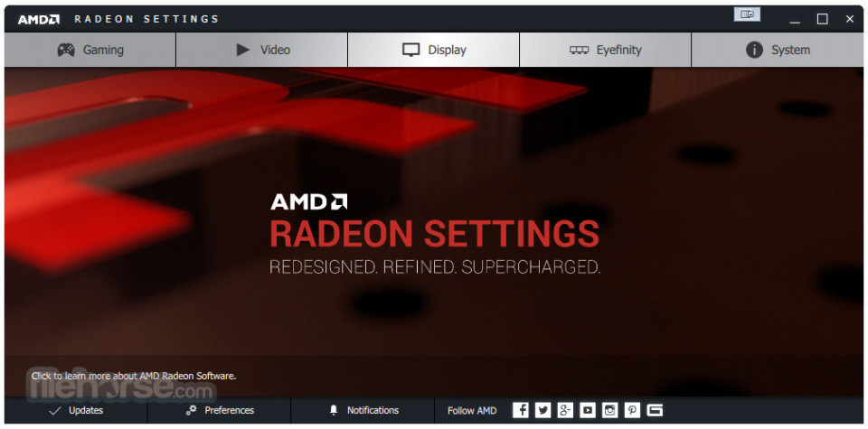Open AMD's Twitter page icon
The height and width of the screenshot is (429, 868).
[542, 410]
